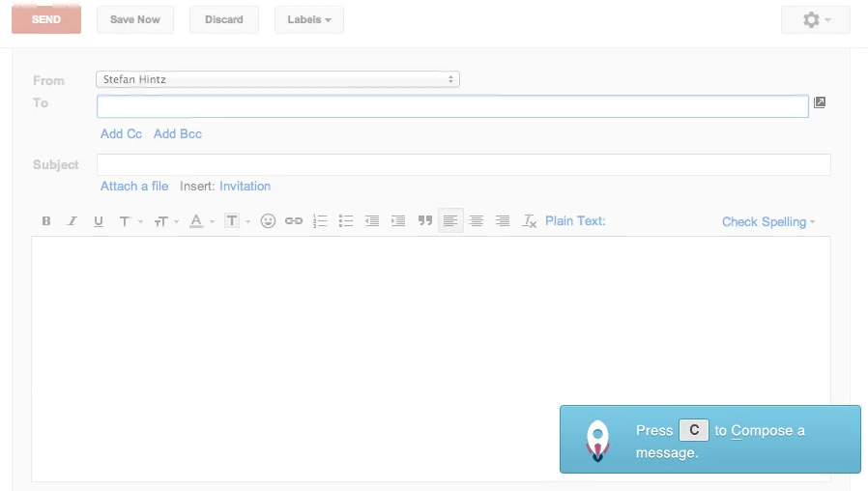Screen dimensions: 868x491
Task: Discard the draft message
Action: click(224, 19)
